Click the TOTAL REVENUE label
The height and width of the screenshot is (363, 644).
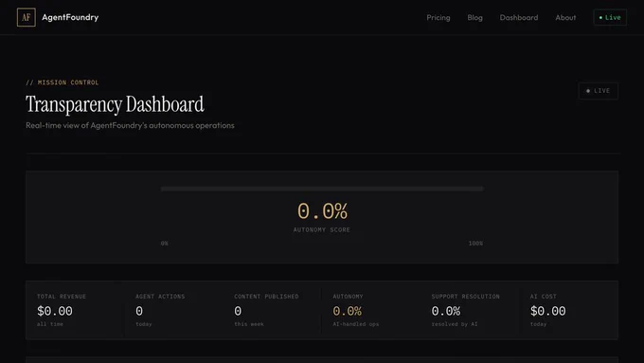[x=62, y=297]
